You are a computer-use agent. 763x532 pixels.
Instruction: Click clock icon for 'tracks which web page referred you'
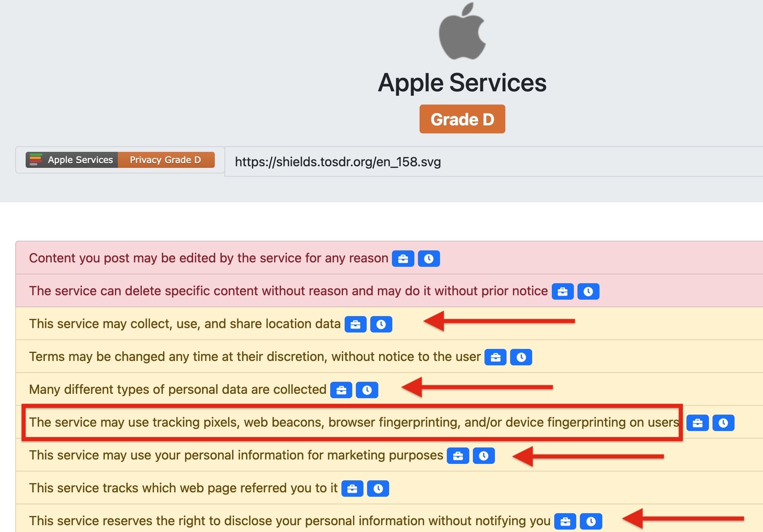378,488
